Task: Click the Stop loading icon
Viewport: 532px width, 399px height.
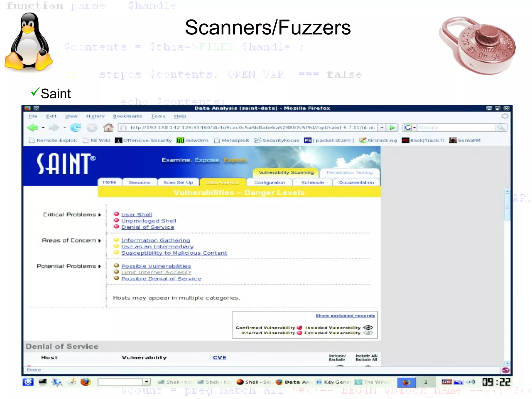Action: pos(92,128)
